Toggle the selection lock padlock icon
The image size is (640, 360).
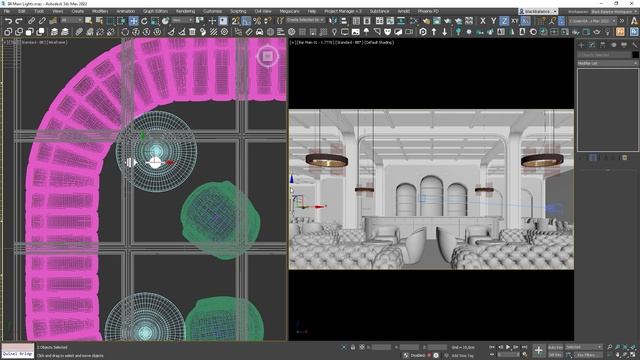tap(353, 347)
